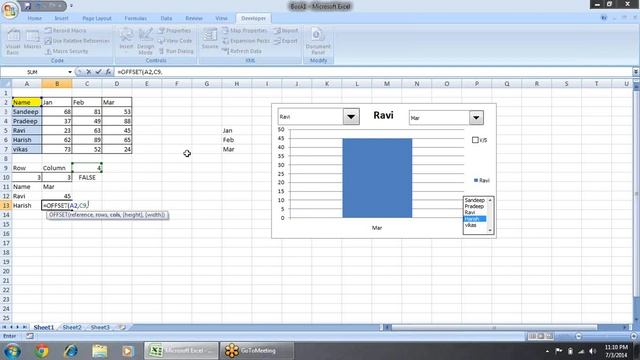Open Insert controls dropdown

(127, 41)
